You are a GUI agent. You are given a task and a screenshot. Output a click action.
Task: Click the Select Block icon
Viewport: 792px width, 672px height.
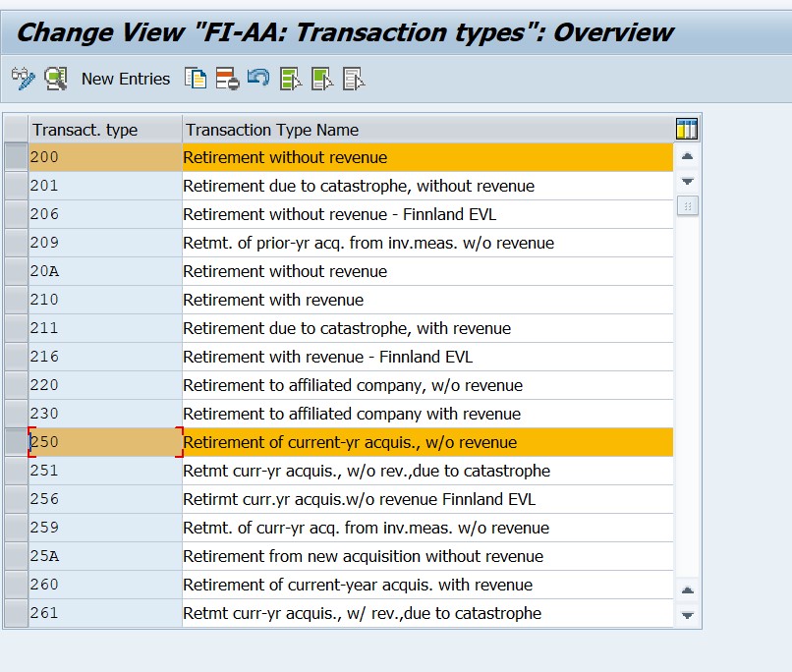[321, 79]
